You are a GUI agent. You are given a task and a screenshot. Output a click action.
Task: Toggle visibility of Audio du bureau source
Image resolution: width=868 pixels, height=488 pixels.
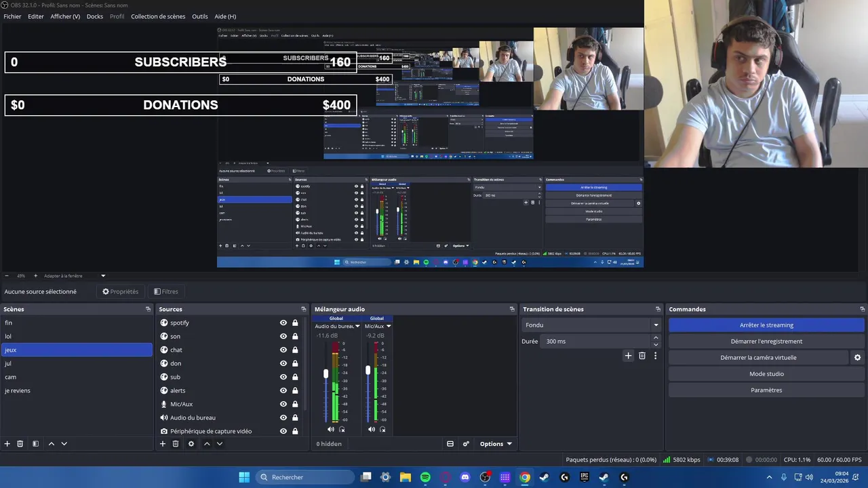pos(283,418)
